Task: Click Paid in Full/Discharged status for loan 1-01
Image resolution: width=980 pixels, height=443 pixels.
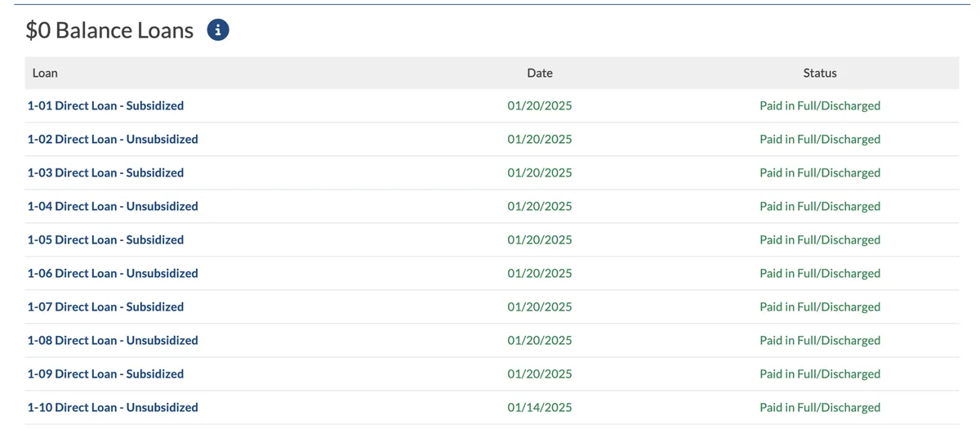Action: pos(820,105)
